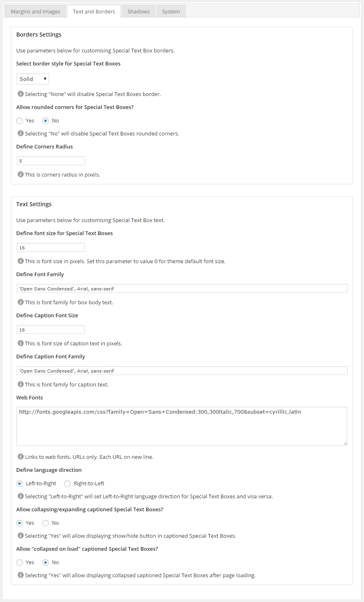Select Yes for rounded corners
The width and height of the screenshot is (364, 602).
click(x=19, y=121)
